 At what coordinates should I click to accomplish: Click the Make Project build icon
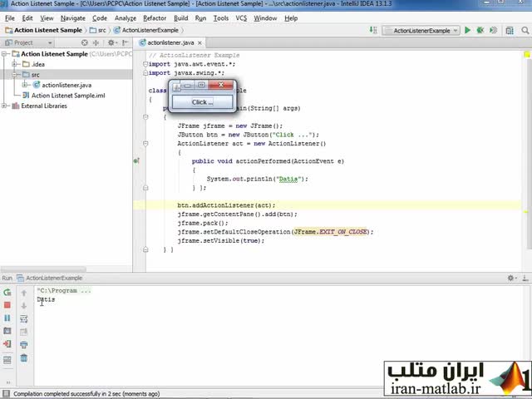[373, 30]
